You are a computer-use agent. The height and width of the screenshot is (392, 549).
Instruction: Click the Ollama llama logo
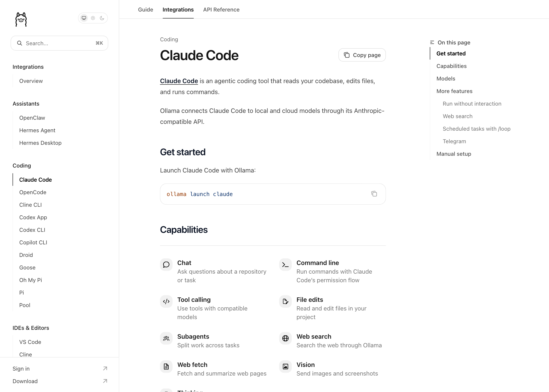[x=21, y=20]
